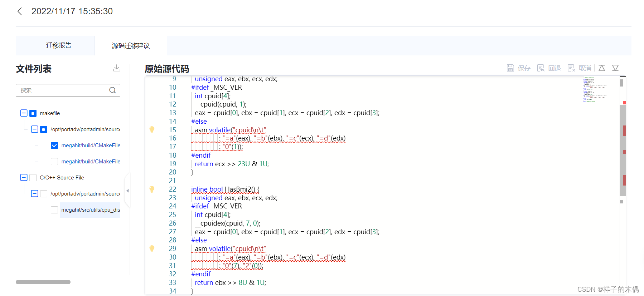This screenshot has height=296, width=644.
Task: Toggle makefile /opt/portadv folder checkbox
Action: 44,129
